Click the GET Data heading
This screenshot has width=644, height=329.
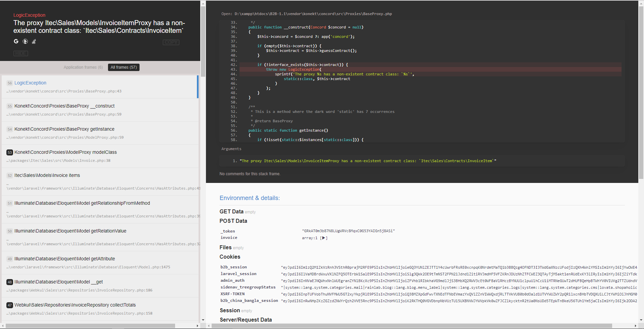231,211
